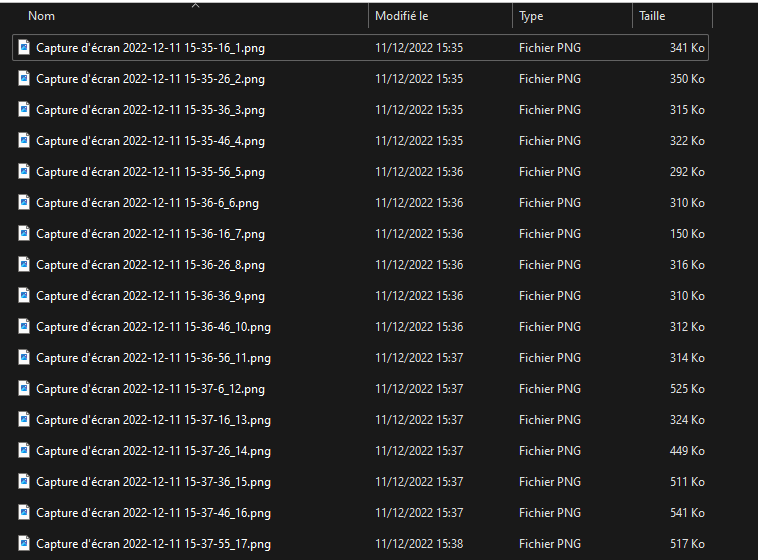The height and width of the screenshot is (560, 758).
Task: Click the file named 15-36-6_6.png
Action: pos(147,202)
